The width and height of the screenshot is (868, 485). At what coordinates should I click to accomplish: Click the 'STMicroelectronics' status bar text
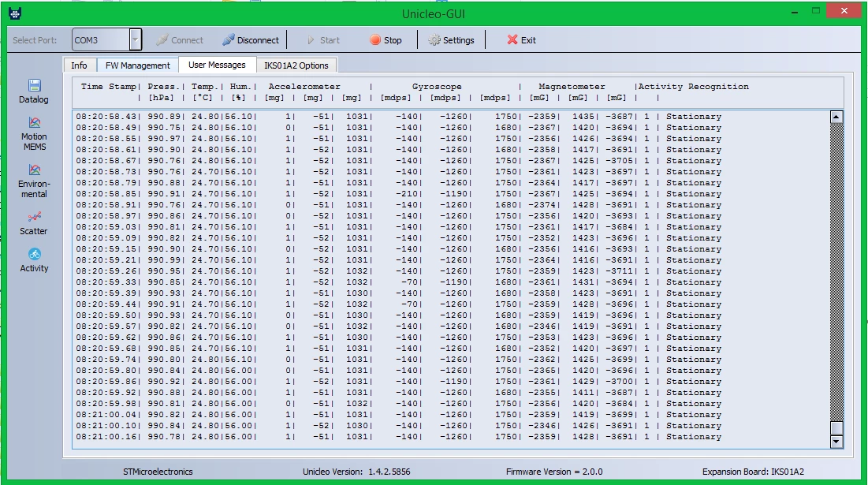click(158, 472)
